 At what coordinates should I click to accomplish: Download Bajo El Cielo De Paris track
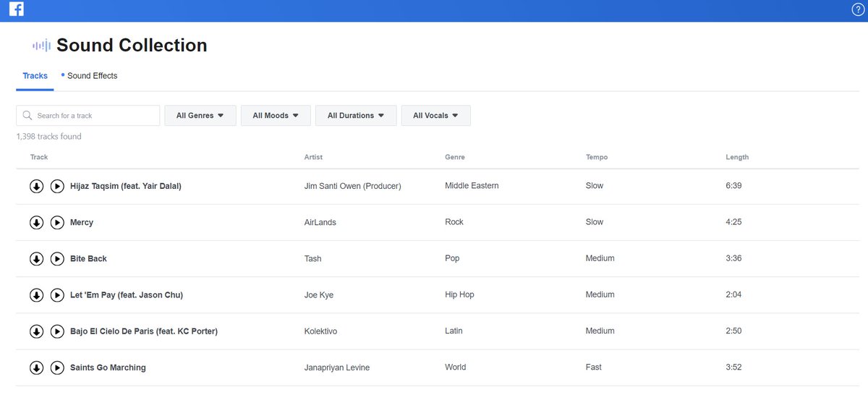(36, 331)
